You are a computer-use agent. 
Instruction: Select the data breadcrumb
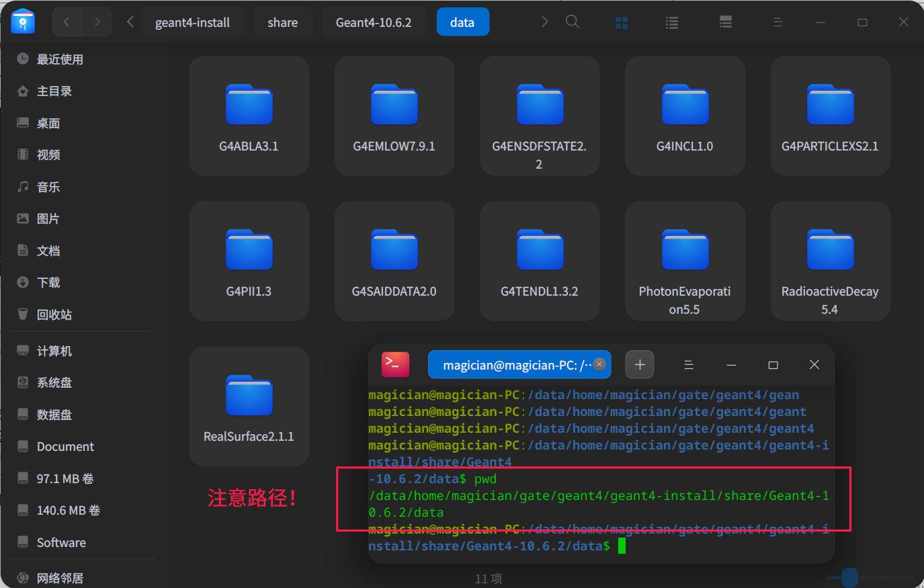tap(462, 22)
